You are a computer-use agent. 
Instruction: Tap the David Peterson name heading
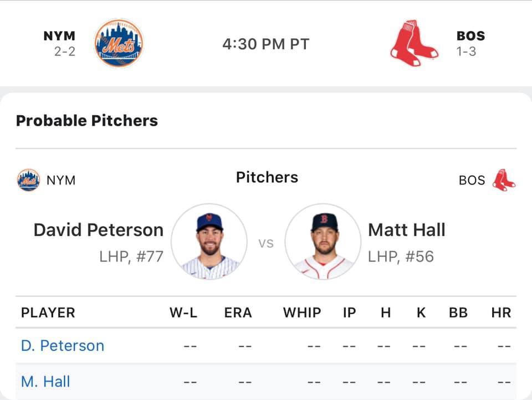[99, 230]
